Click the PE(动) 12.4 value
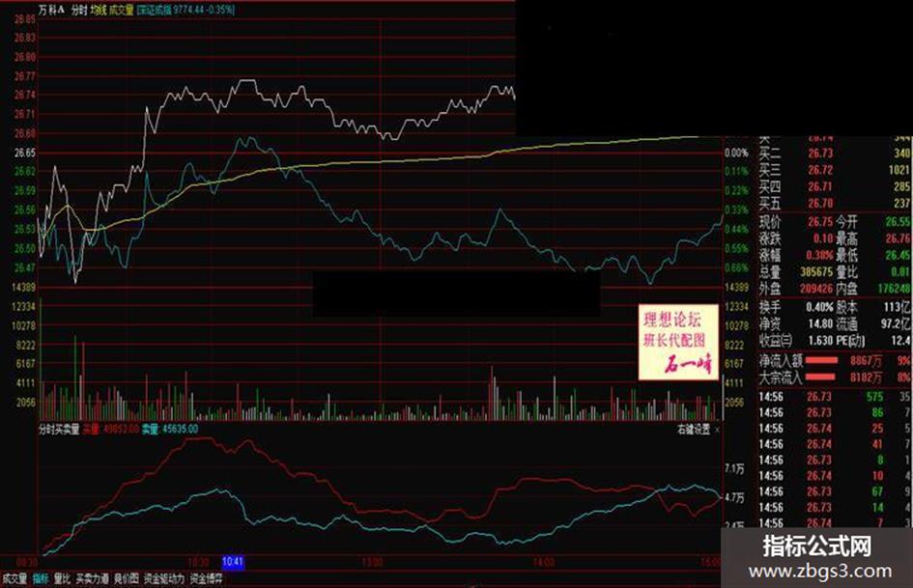Screen dimensions: 913x588 [900, 340]
